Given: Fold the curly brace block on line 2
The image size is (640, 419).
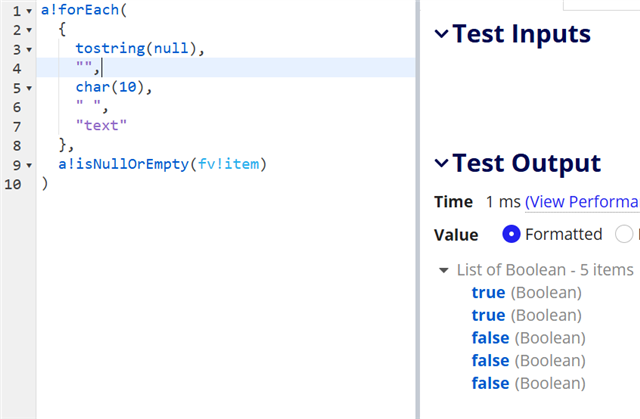Looking at the screenshot, I should tap(28, 30).
